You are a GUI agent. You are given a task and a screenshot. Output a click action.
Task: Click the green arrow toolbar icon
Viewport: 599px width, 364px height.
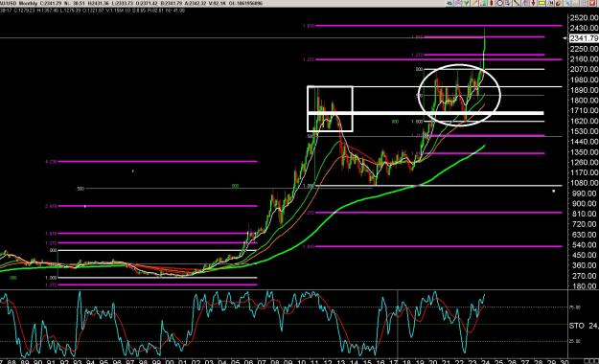pos(467,3)
